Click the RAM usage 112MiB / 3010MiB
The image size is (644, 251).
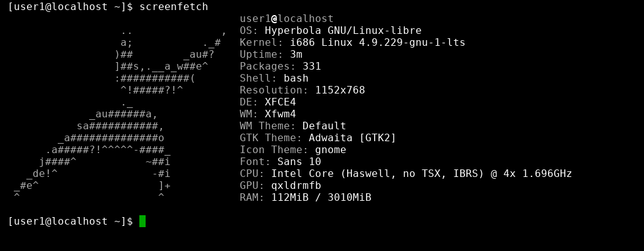321,198
